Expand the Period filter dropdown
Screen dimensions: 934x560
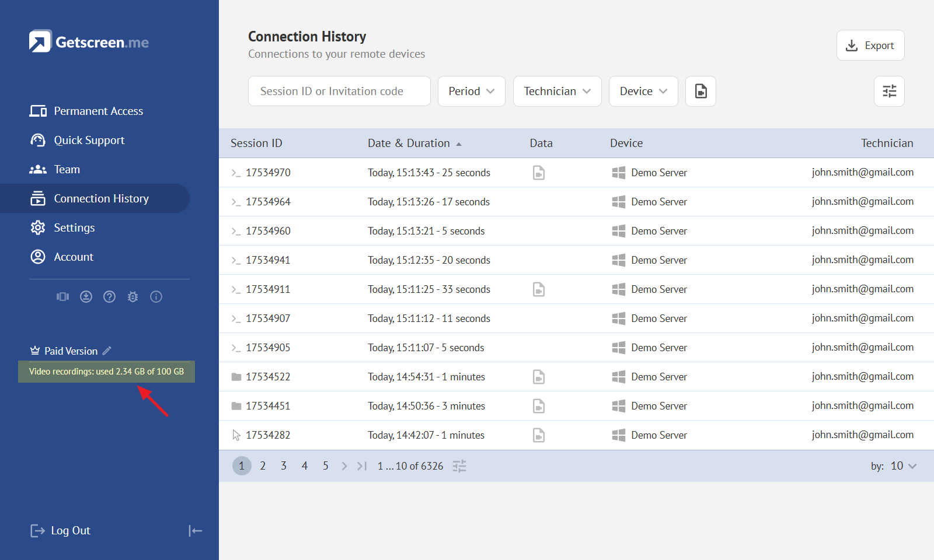click(471, 92)
